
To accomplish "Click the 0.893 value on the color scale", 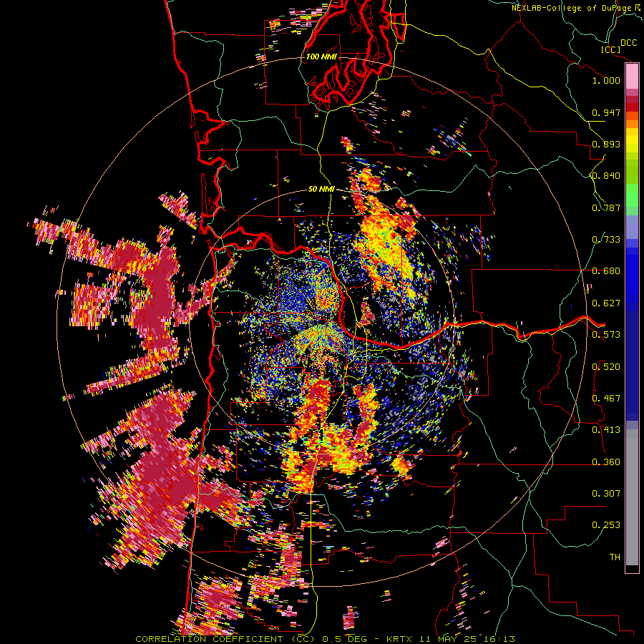I will [606, 144].
